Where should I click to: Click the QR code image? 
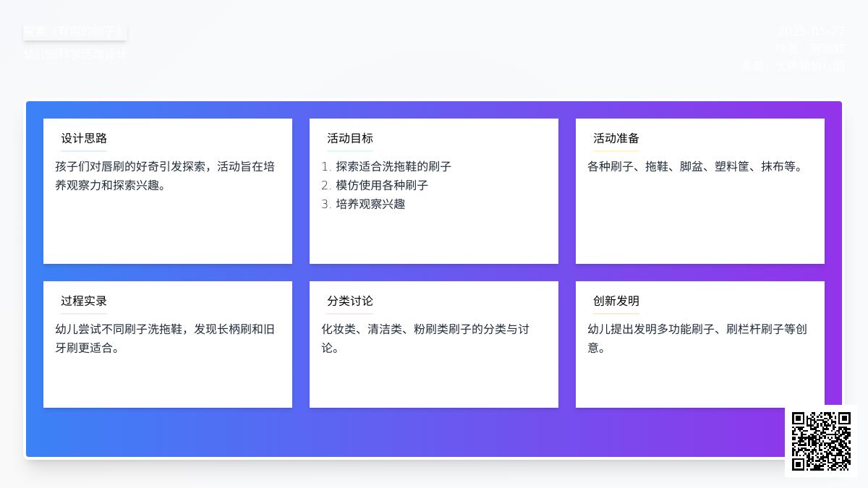click(x=821, y=441)
